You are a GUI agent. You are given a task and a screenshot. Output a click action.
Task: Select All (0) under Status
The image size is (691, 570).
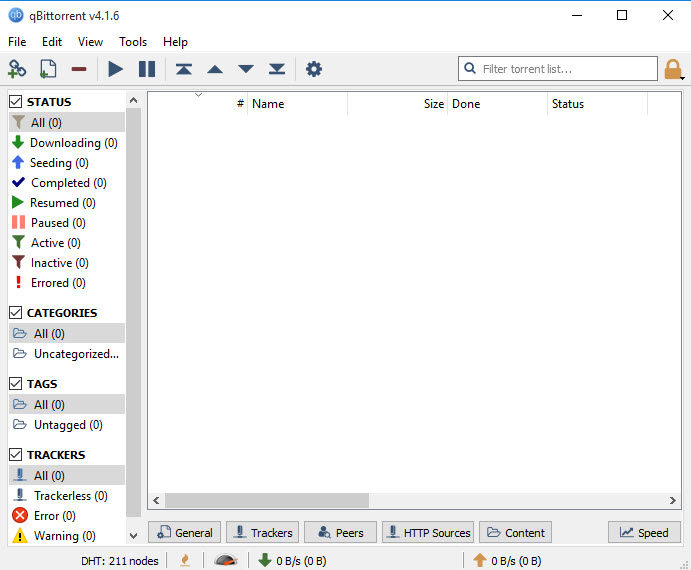pos(67,123)
